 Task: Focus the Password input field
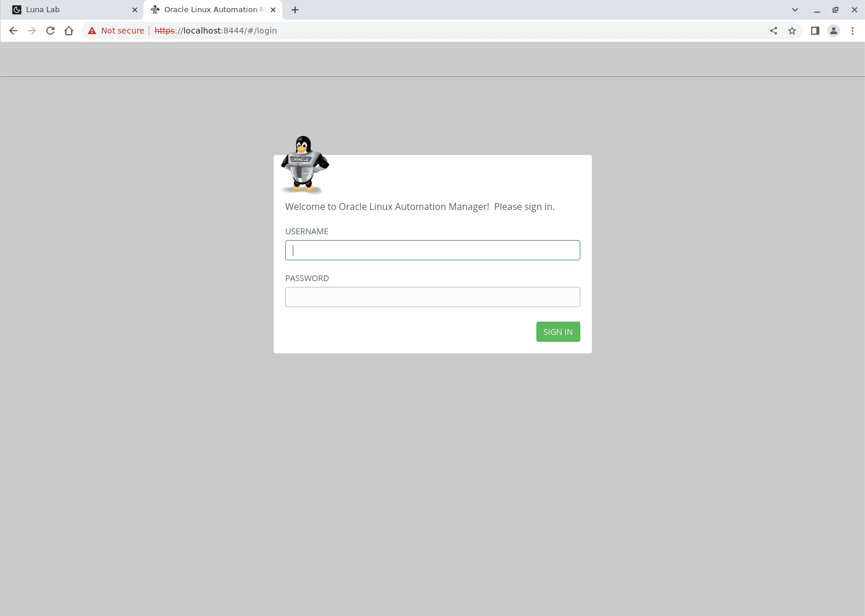click(x=432, y=297)
